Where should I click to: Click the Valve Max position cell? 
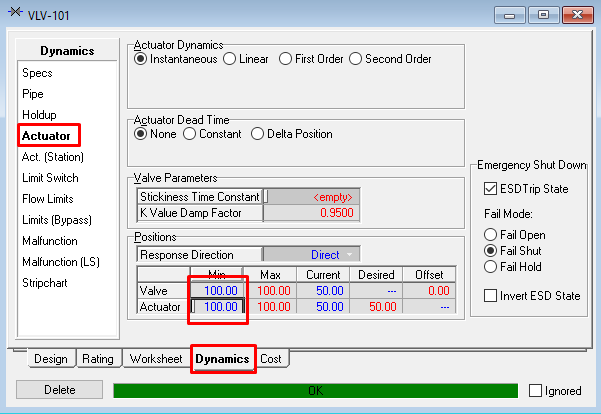point(270,291)
